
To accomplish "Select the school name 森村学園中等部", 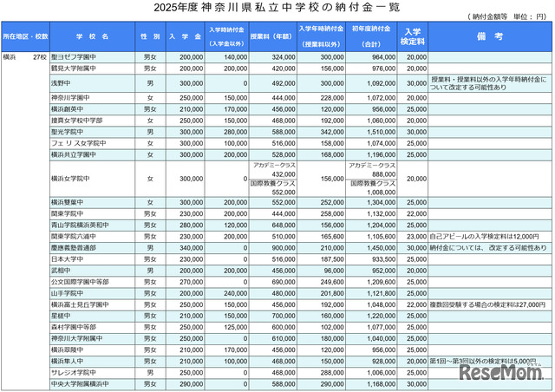I will point(74,327).
